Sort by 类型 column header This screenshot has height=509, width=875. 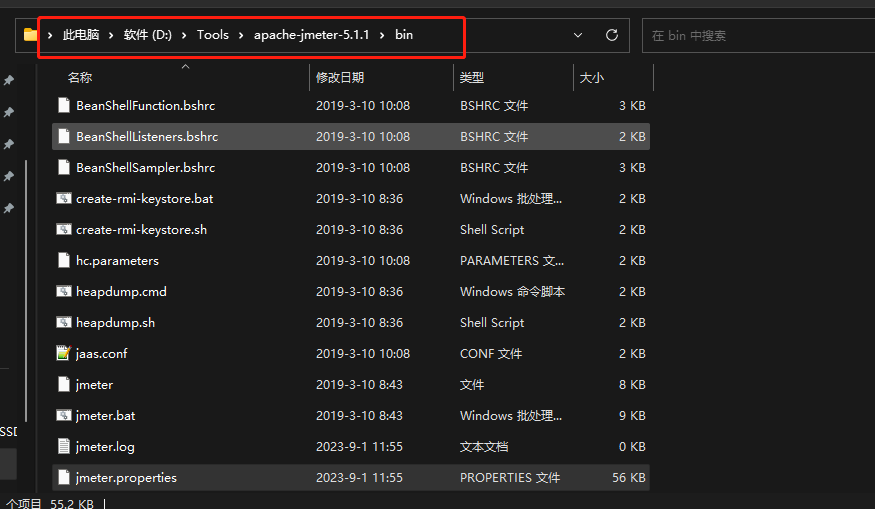[472, 78]
